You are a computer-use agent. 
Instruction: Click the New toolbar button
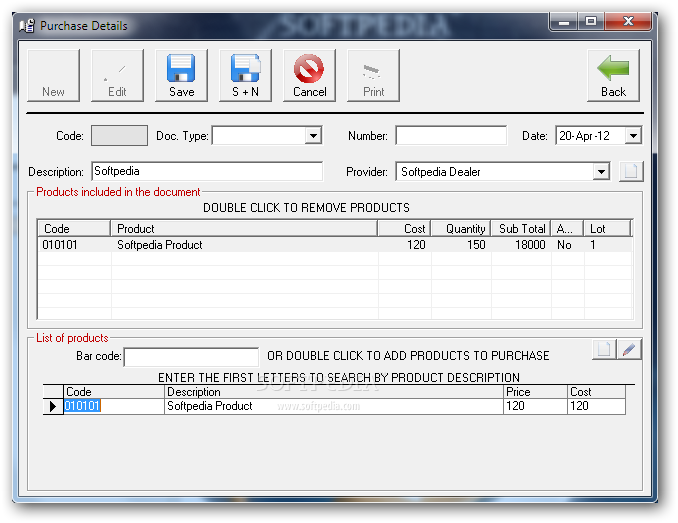tap(53, 76)
